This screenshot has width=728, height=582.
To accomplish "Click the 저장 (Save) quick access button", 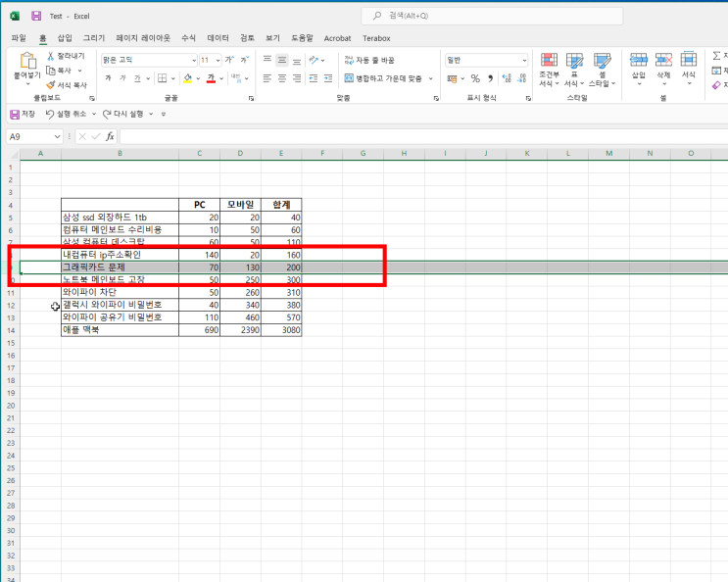I will point(23,114).
